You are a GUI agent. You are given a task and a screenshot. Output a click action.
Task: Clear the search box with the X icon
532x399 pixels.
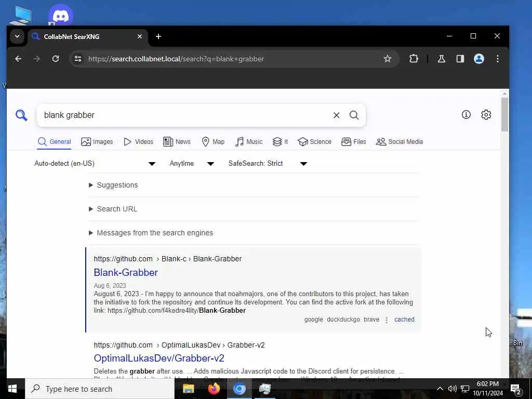click(336, 115)
